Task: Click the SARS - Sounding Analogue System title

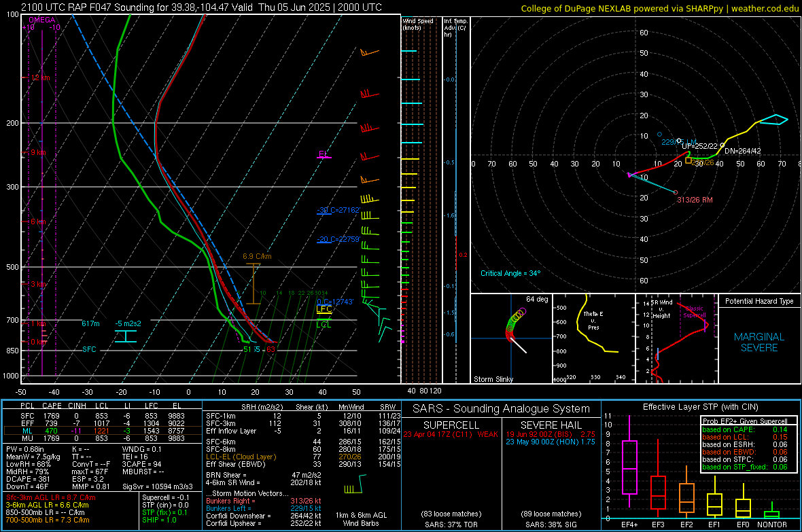Action: tap(501, 409)
